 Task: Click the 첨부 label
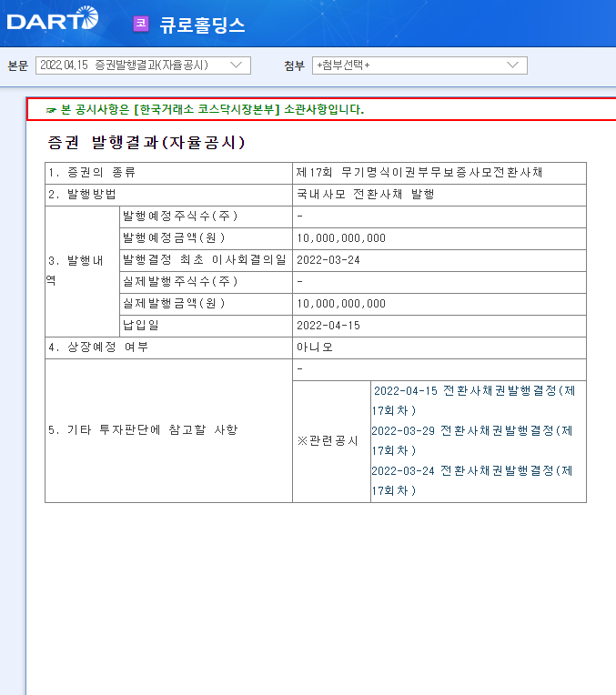(x=295, y=66)
